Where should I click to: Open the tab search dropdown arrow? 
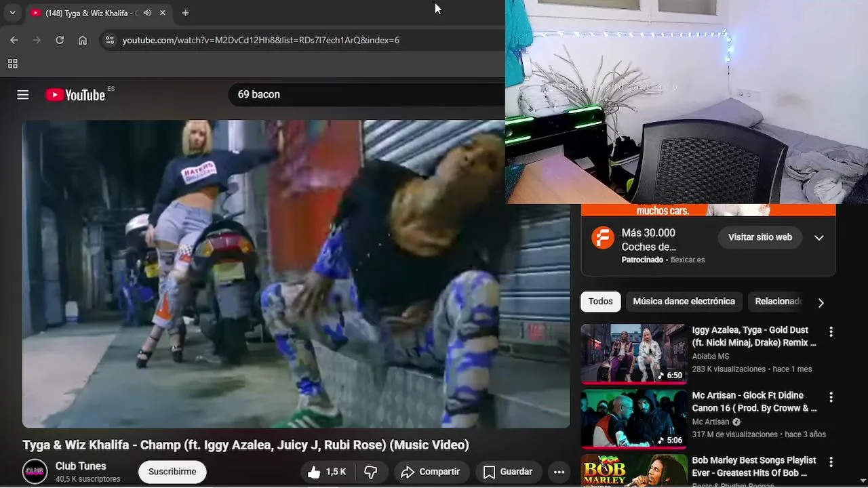click(12, 13)
